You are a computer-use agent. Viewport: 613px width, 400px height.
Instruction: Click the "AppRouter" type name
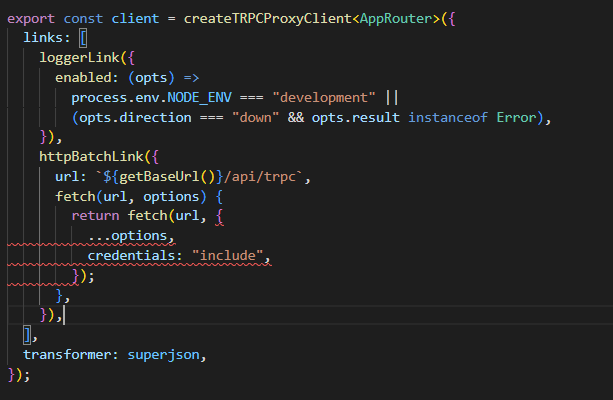click(396, 18)
